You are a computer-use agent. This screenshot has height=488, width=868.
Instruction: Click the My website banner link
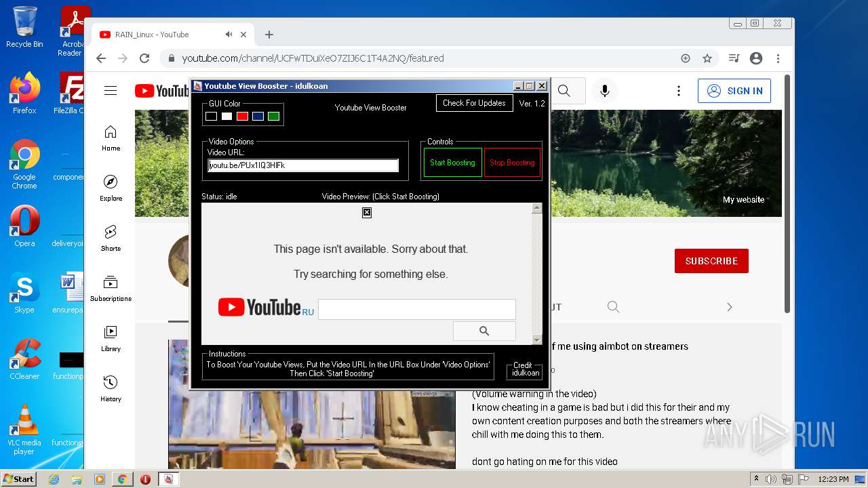[743, 200]
